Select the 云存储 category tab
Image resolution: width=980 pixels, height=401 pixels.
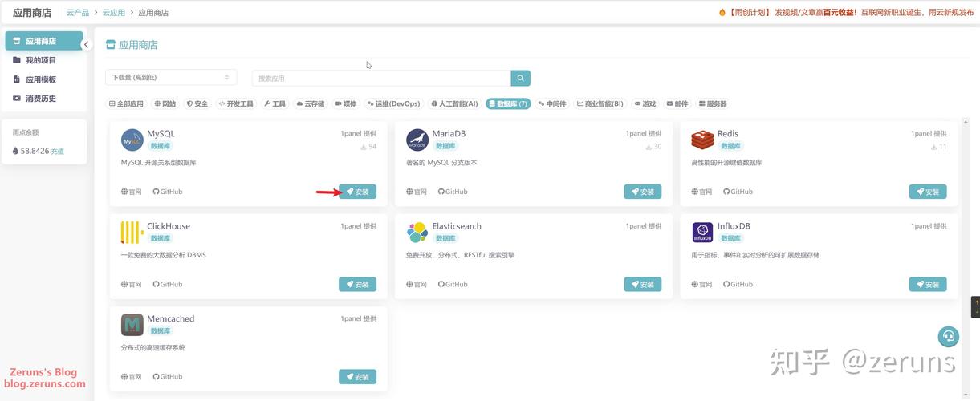click(x=310, y=103)
